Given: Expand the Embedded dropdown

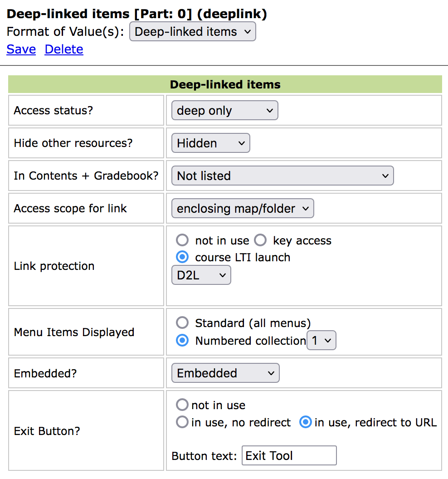Looking at the screenshot, I should (225, 373).
